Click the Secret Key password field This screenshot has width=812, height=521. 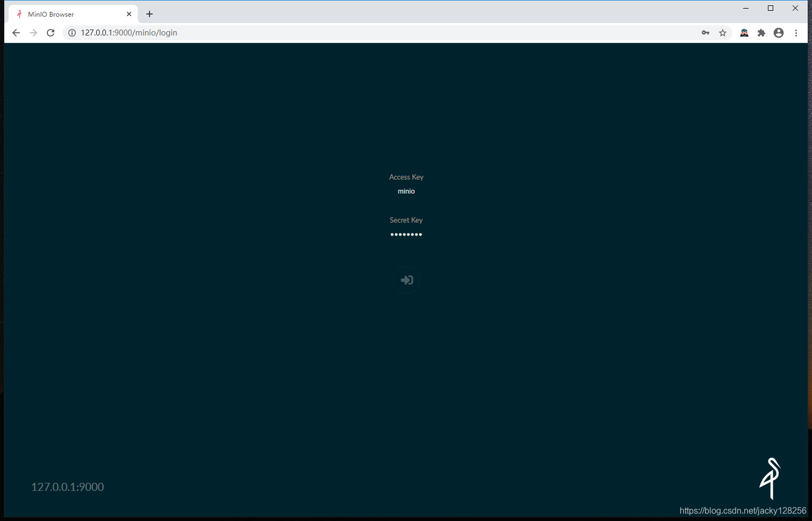point(406,234)
